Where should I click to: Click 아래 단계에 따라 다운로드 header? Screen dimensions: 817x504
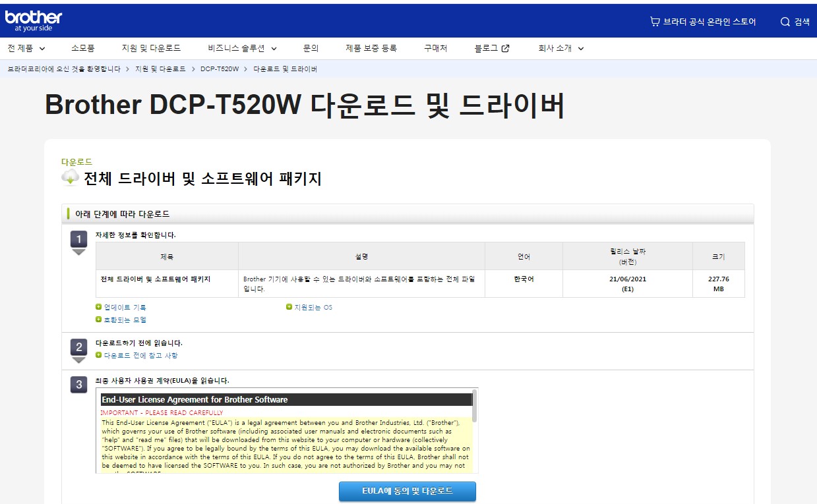pos(122,214)
